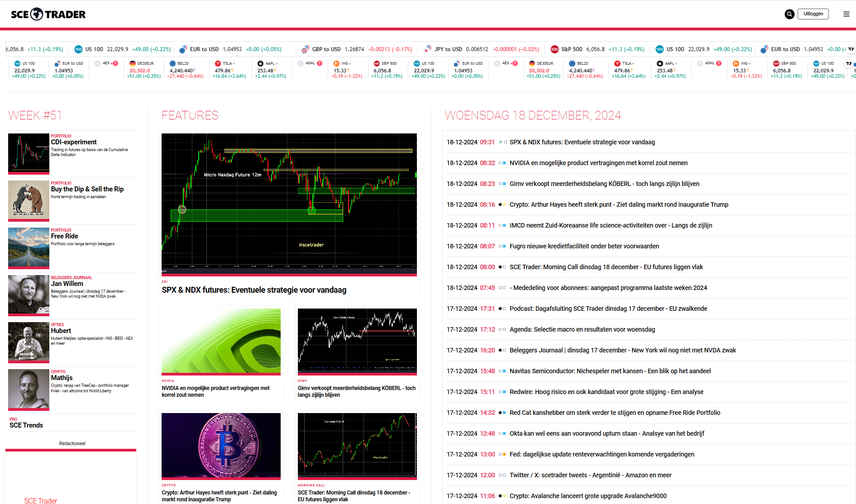Open the Mathijs crypto title link
This screenshot has width=856, height=504.
(x=62, y=378)
